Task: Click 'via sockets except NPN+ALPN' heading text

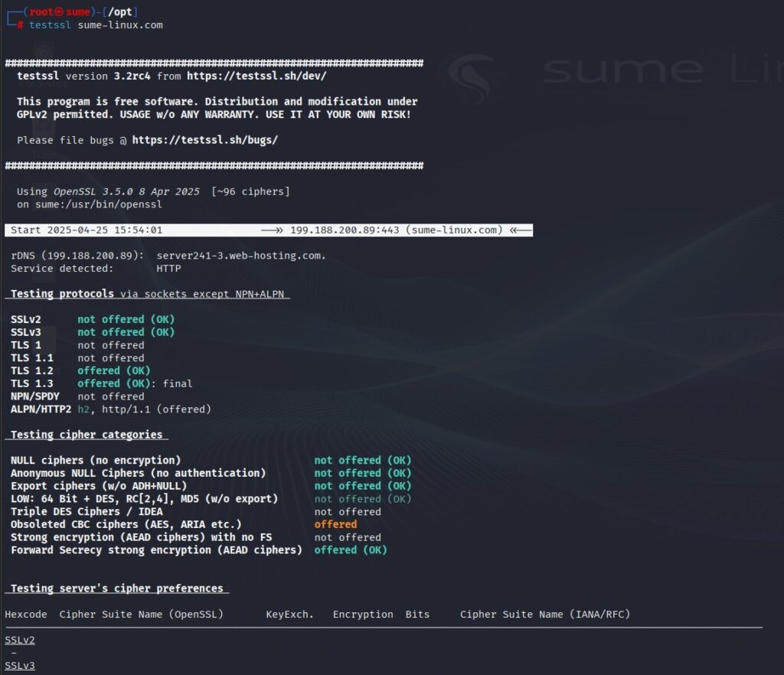Action: coord(202,294)
